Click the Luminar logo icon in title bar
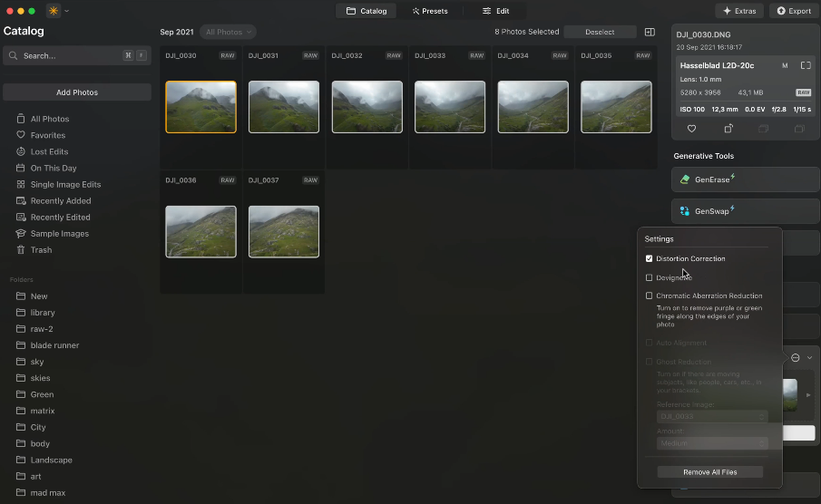The width and height of the screenshot is (821, 504). tap(54, 11)
